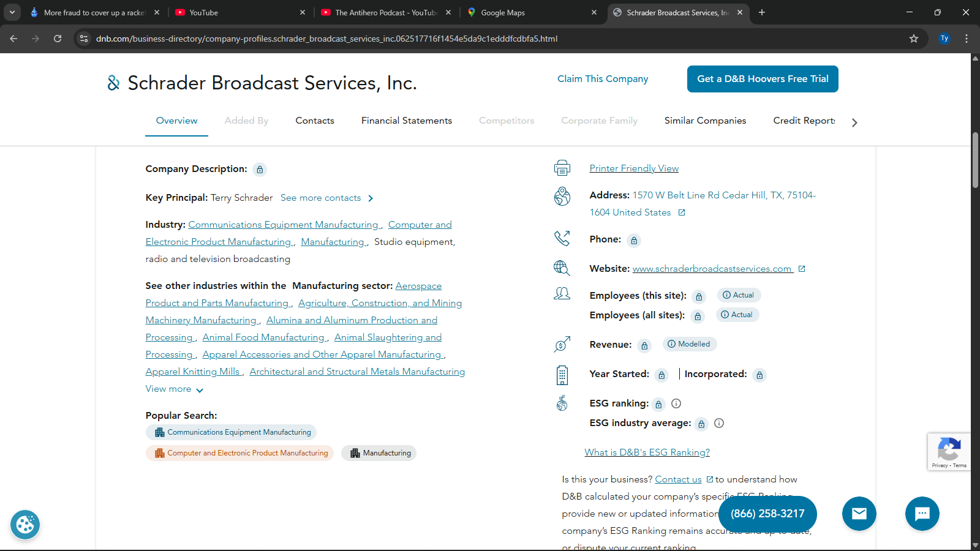
Task: Click the lock icon next to Revenue
Action: point(644,346)
